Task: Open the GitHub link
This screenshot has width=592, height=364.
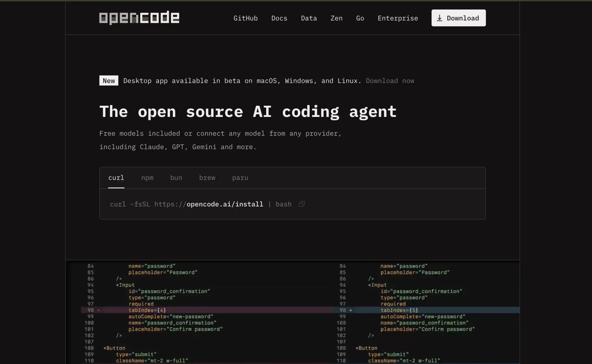Action: coord(246,18)
